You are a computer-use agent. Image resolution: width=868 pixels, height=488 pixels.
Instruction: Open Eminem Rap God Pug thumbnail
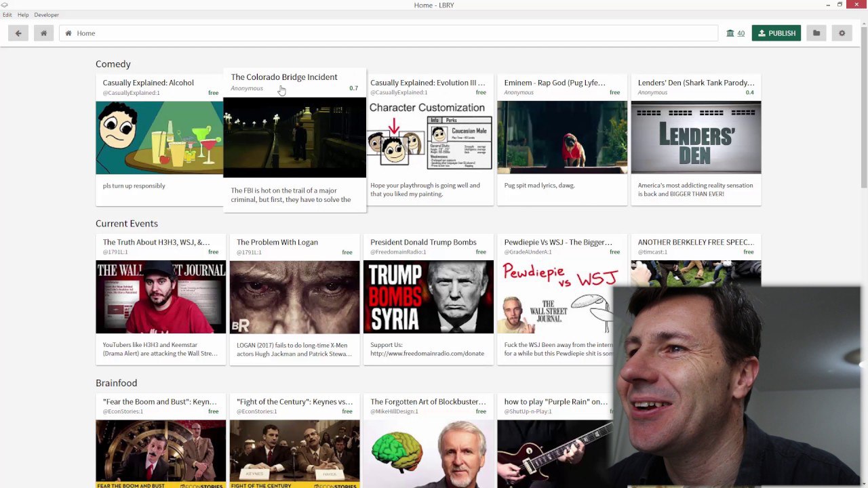pos(562,138)
